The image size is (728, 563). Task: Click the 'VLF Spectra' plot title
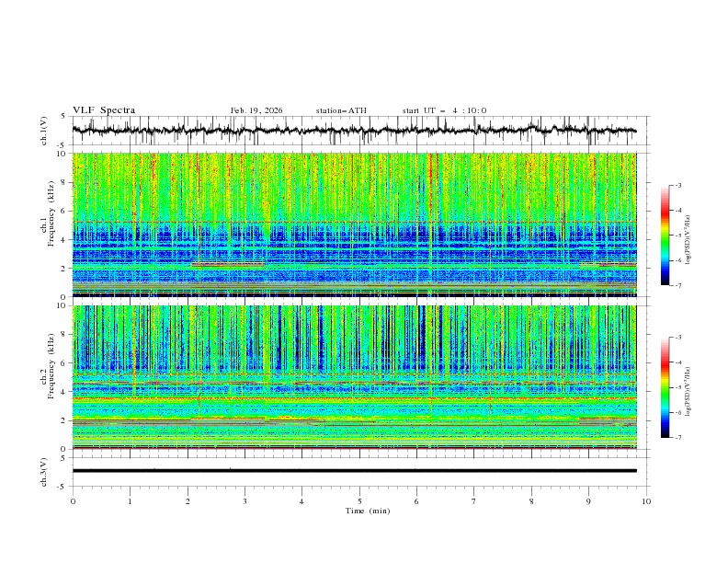tap(104, 110)
